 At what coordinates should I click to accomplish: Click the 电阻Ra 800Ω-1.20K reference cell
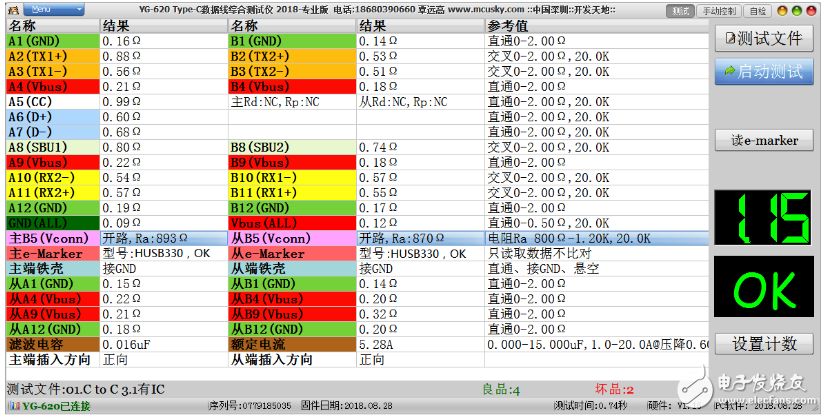597,238
